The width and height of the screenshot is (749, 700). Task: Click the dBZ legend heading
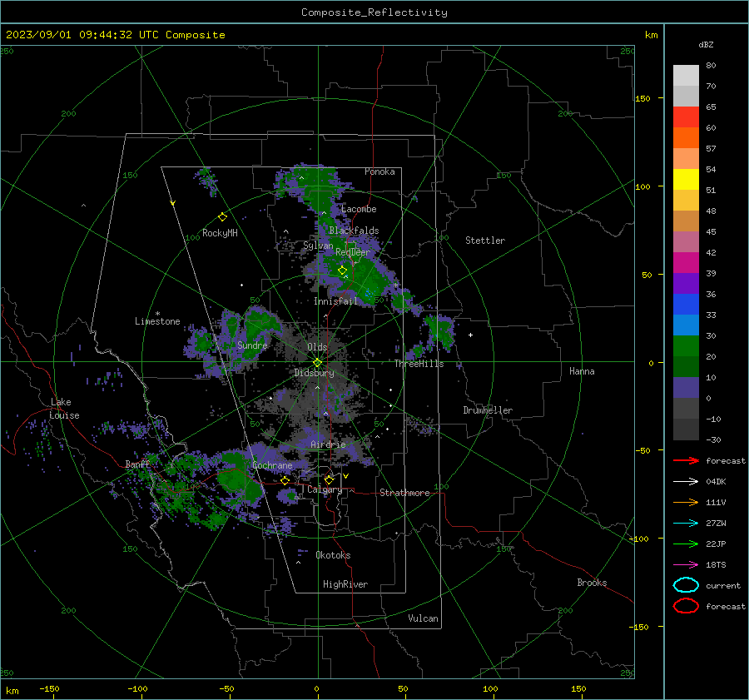click(706, 44)
